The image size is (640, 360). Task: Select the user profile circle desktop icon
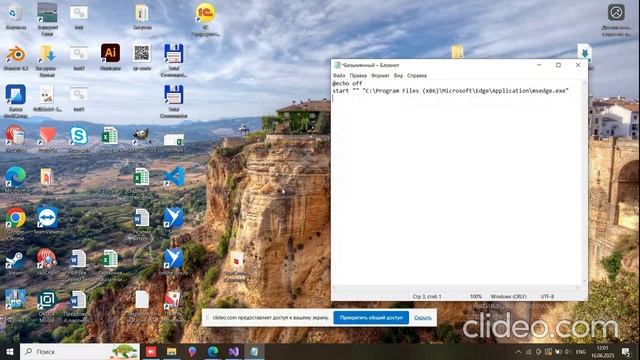(616, 19)
